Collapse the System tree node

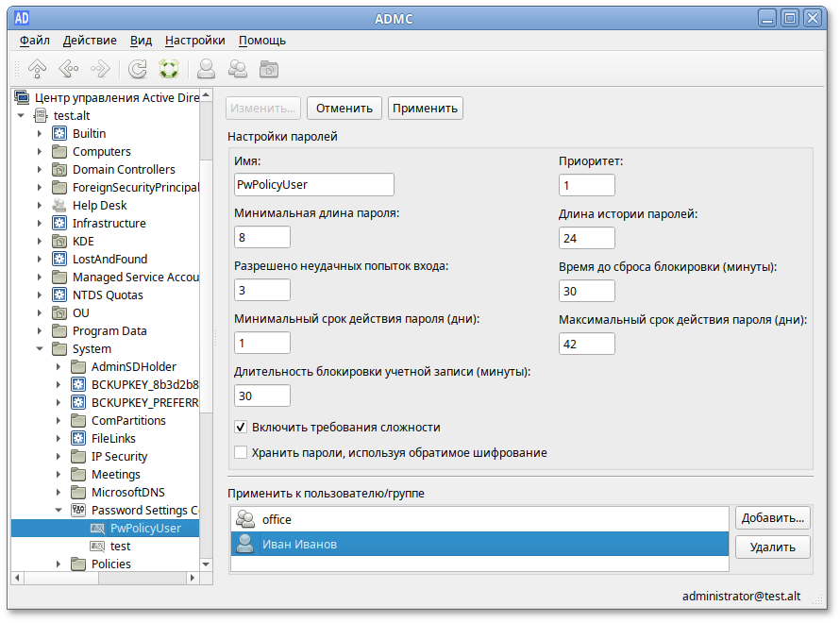point(40,349)
